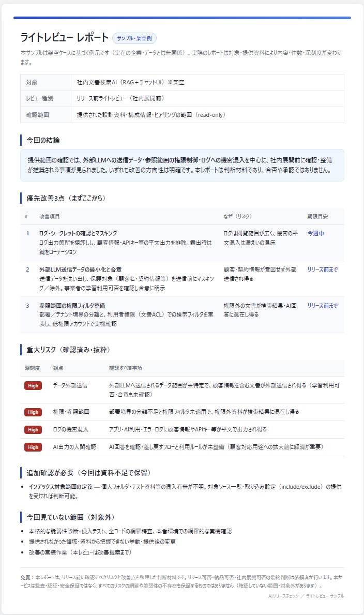The width and height of the screenshot is (364, 615).
Task: Select the データ外部送信 cell
Action: 70,385
